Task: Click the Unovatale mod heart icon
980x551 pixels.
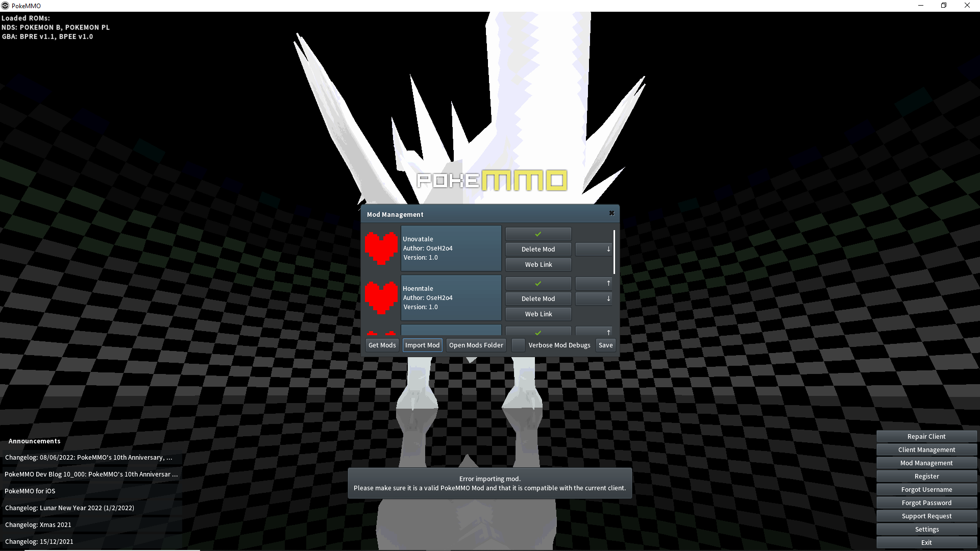Action: coord(380,249)
